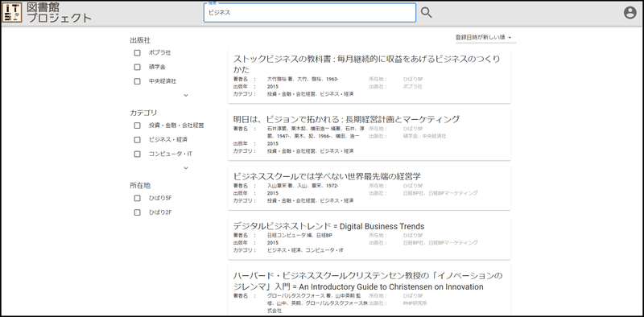The width and height of the screenshot is (644, 317).
Task: Expand more publishers with the chevron
Action: coord(186,95)
